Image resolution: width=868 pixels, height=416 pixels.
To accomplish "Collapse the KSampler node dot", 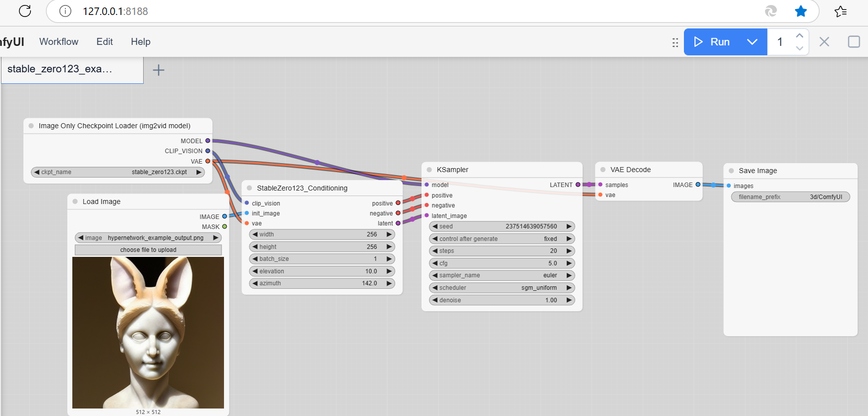I will pos(430,170).
